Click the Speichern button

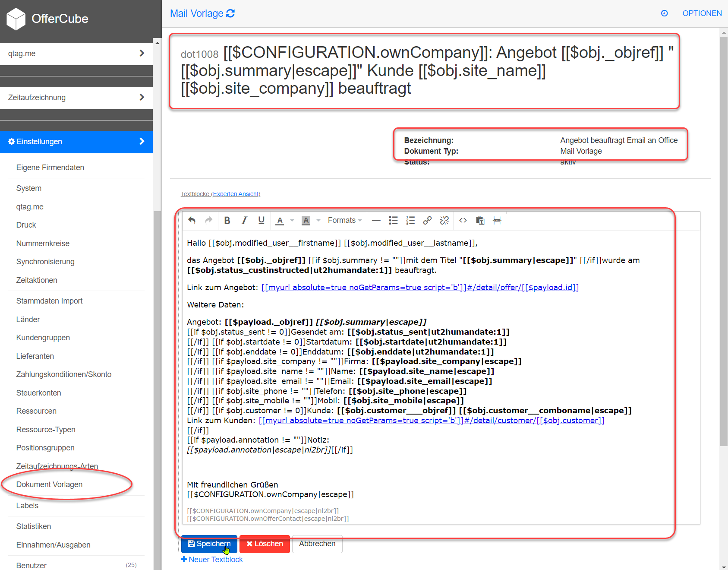pyautogui.click(x=209, y=544)
